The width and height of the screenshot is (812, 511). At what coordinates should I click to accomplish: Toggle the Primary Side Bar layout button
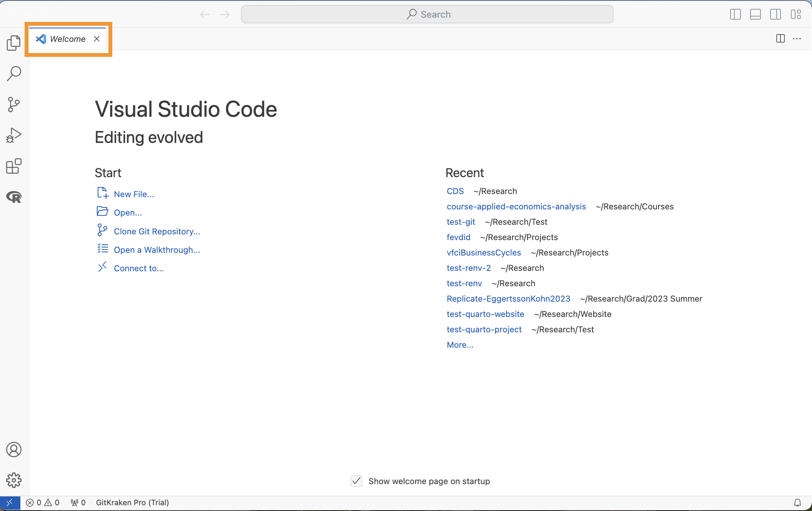click(735, 15)
